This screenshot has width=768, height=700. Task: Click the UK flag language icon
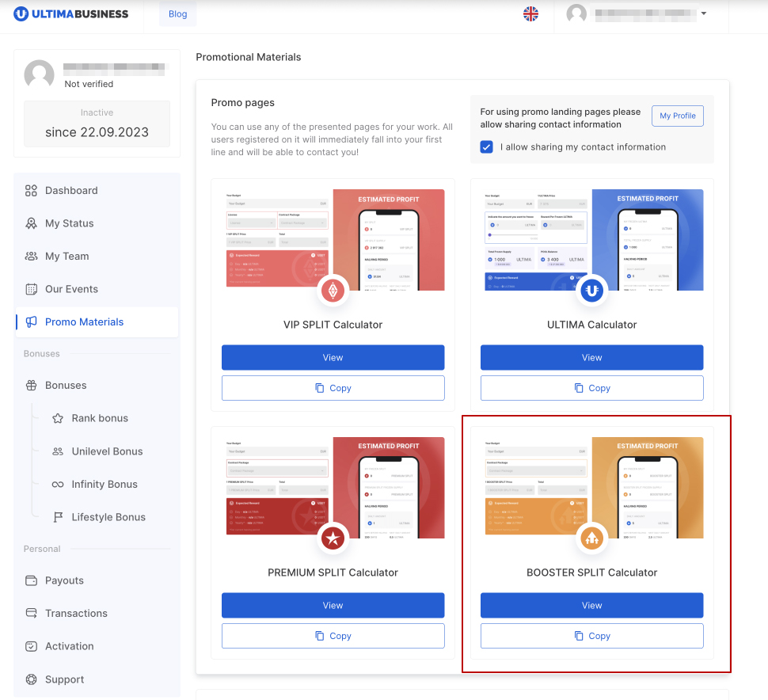[x=530, y=14]
